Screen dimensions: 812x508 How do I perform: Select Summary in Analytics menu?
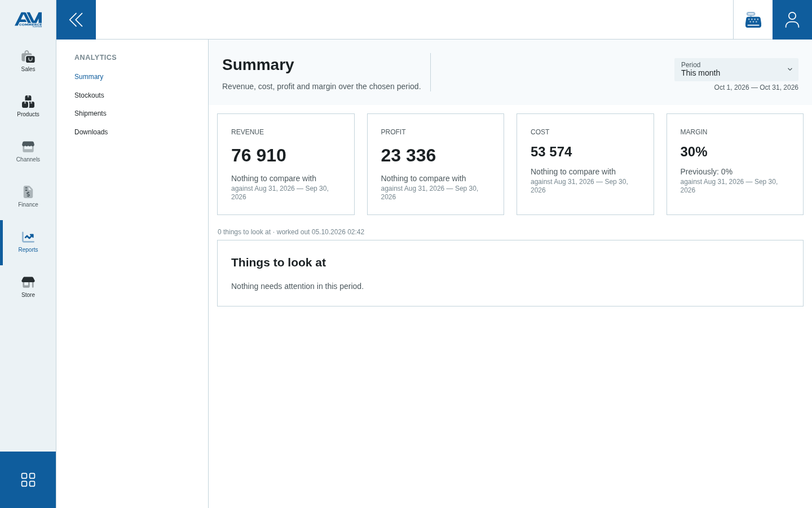click(89, 77)
